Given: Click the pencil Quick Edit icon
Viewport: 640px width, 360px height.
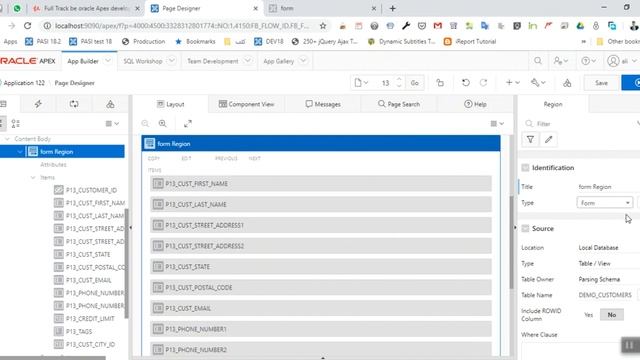Looking at the screenshot, I should [549, 140].
